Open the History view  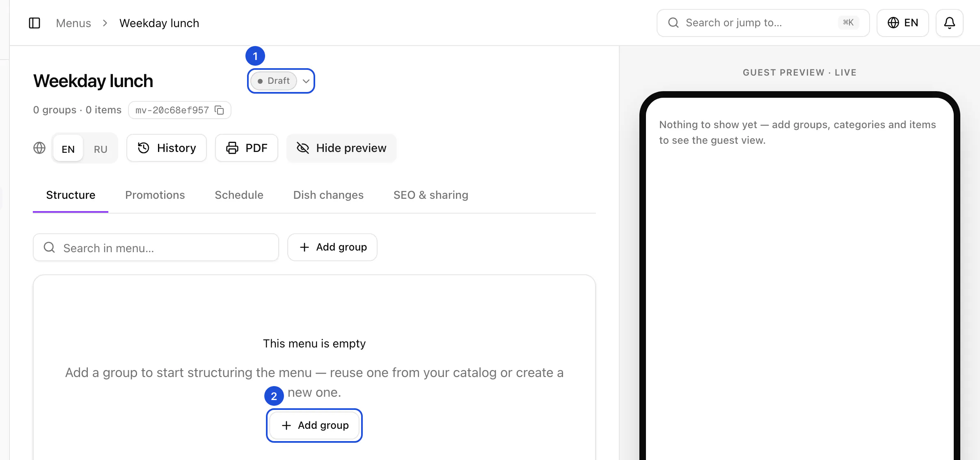coord(167,148)
